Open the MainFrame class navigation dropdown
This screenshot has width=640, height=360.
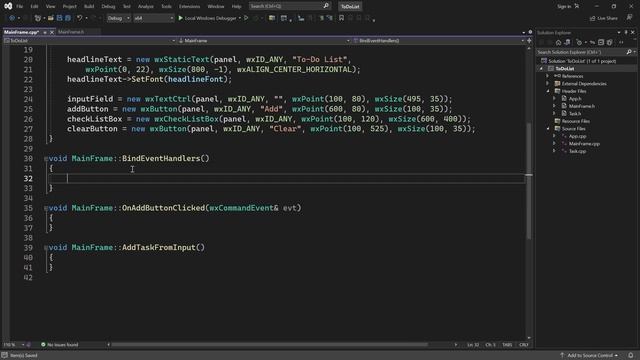point(264,41)
